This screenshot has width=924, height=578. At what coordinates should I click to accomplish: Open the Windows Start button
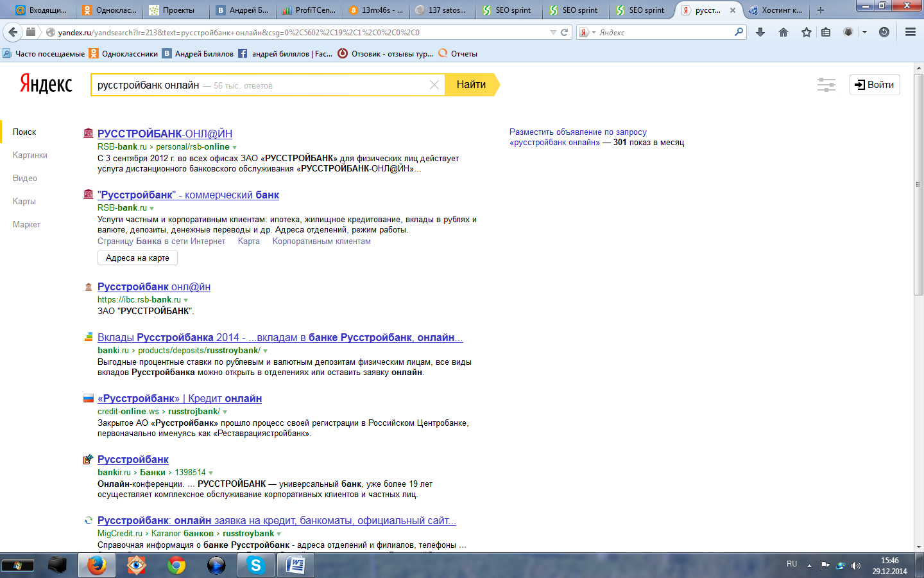click(17, 566)
